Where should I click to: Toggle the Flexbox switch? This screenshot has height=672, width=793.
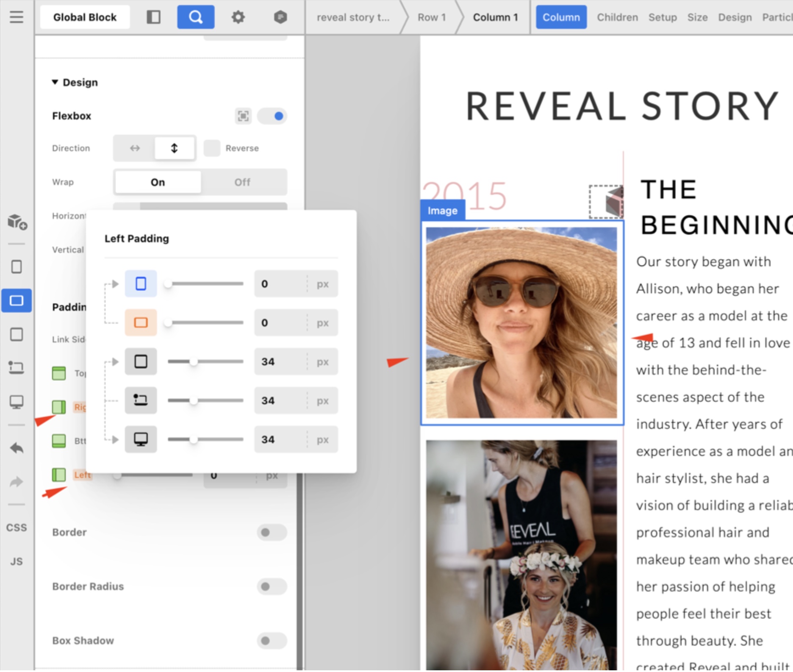272,116
